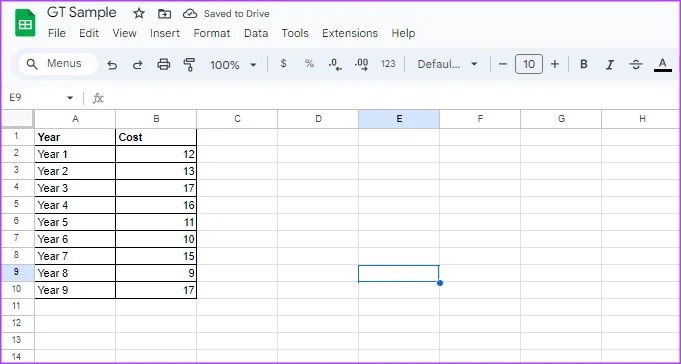
Task: Open the Extensions menu
Action: coord(350,33)
